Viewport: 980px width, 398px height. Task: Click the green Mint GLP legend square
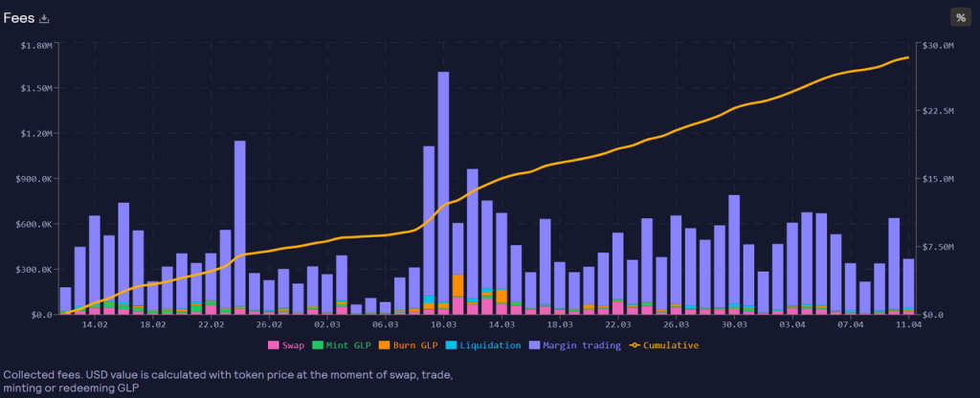tap(318, 344)
